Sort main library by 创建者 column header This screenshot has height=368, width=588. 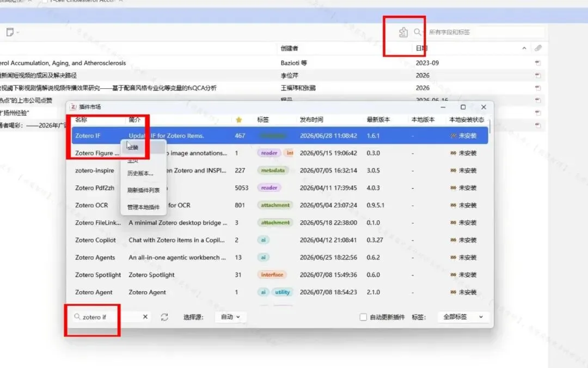290,48
